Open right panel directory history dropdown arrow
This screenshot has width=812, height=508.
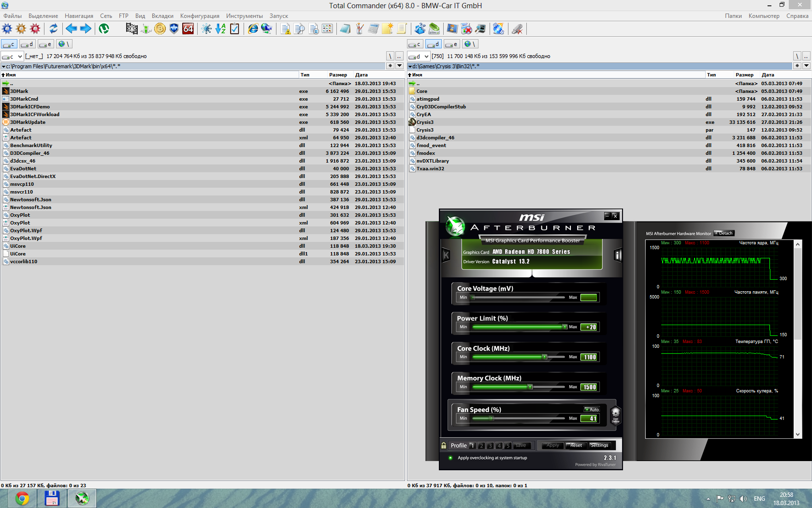tap(806, 66)
